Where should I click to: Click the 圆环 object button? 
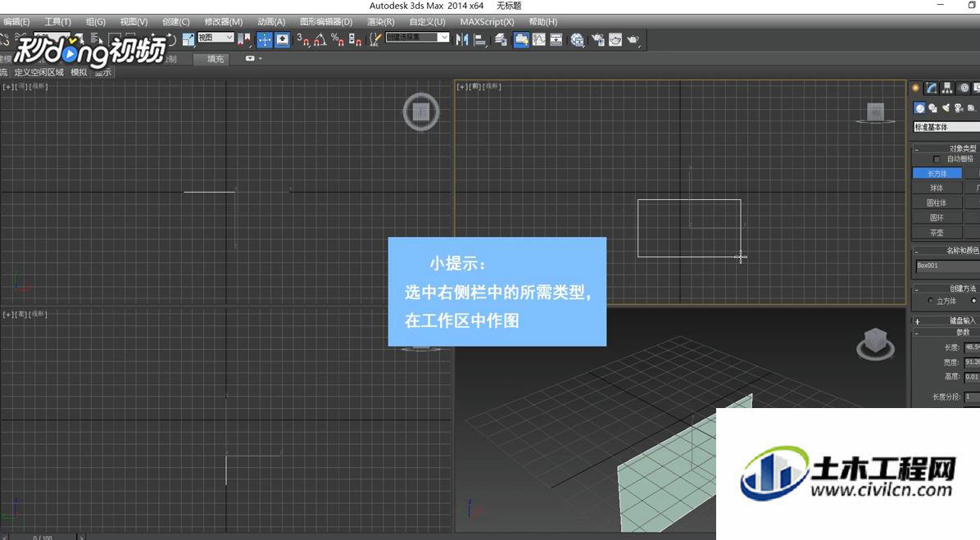[937, 218]
